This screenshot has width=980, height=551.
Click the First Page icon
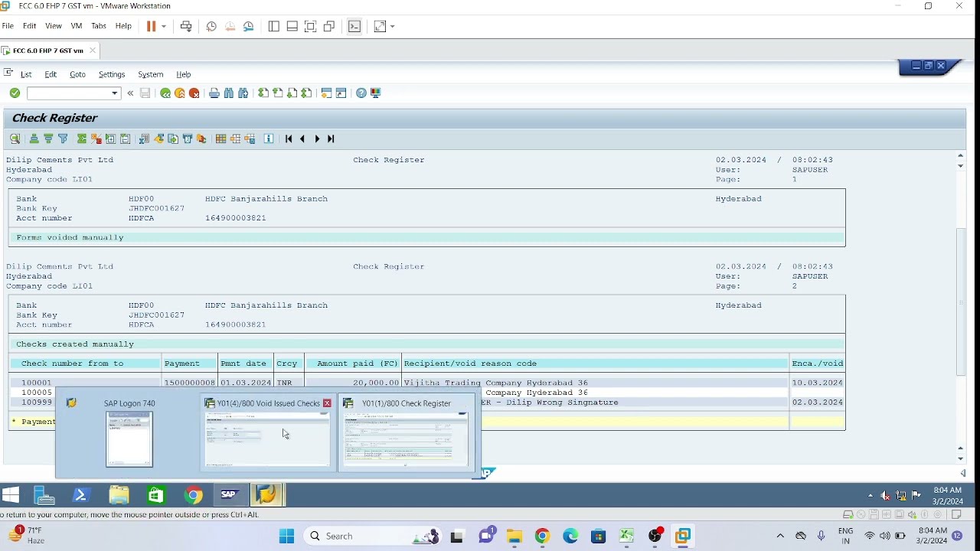pos(263,93)
